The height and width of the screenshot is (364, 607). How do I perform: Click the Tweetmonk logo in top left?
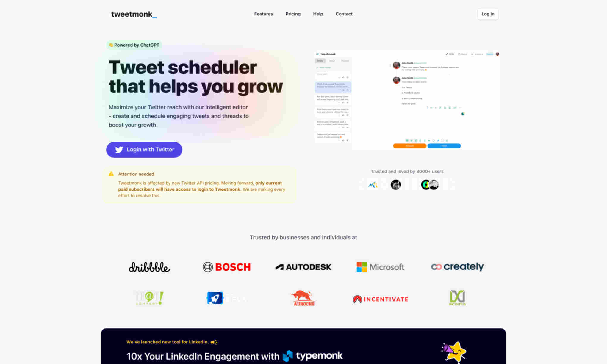[134, 14]
